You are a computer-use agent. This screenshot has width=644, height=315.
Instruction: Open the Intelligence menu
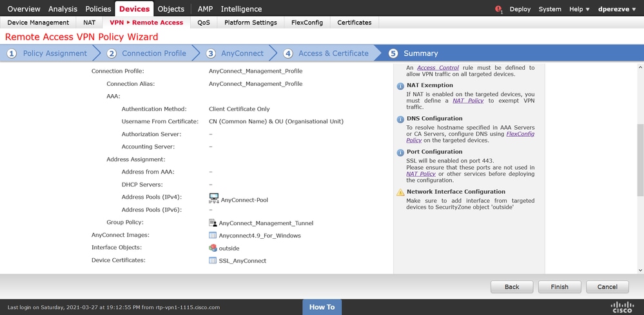pyautogui.click(x=241, y=8)
